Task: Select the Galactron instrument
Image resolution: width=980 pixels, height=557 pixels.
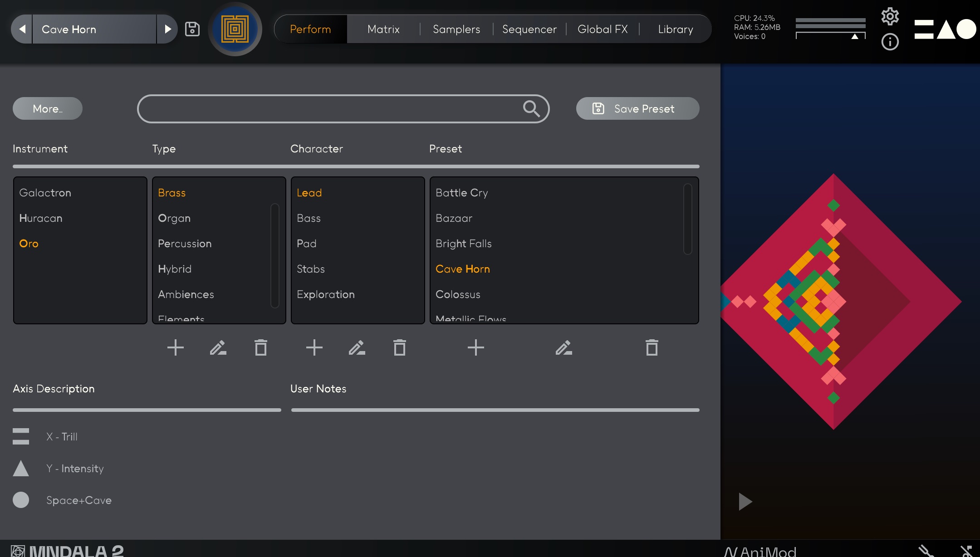Action: click(45, 193)
